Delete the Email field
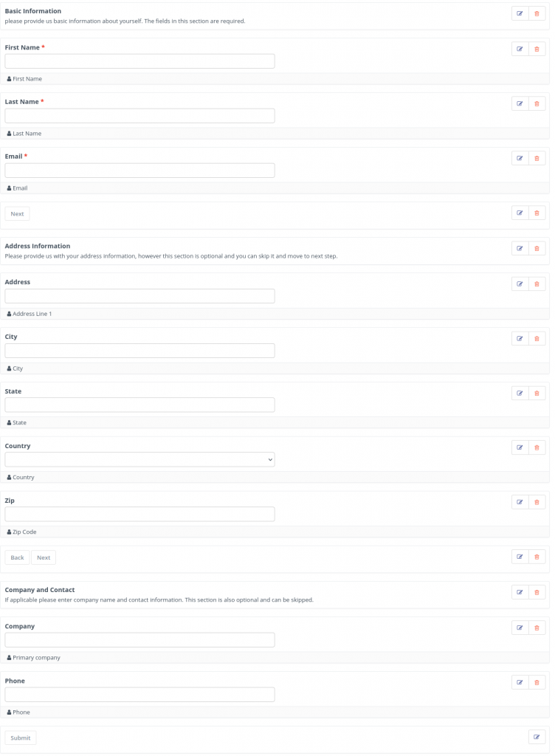Screen dimensions: 555x756 537,158
